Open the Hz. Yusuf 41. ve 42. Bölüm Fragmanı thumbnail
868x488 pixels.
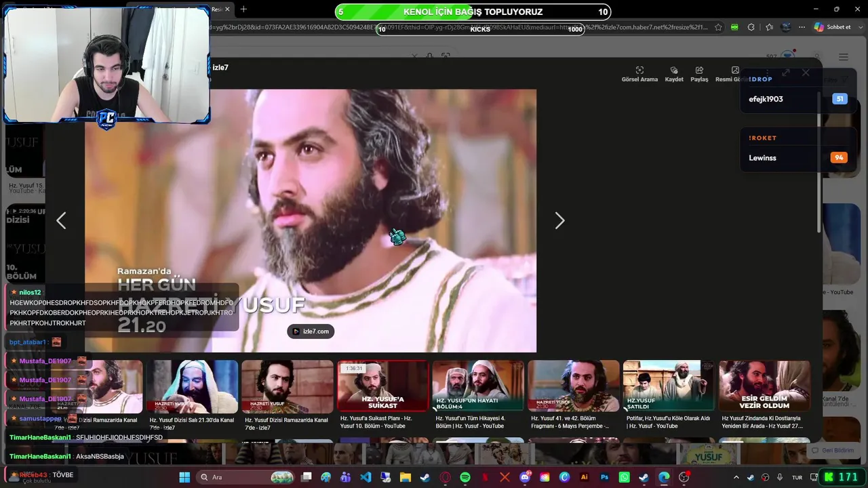tap(574, 386)
